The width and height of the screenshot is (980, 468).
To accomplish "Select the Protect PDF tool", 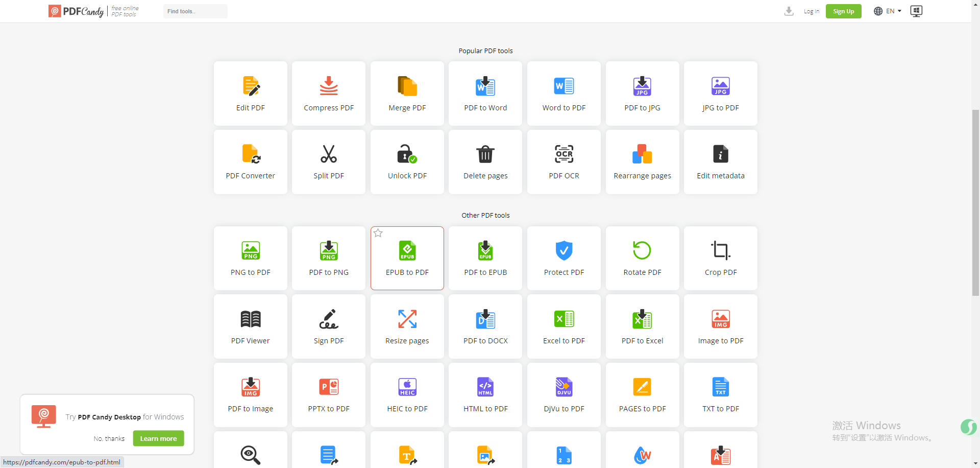I will coord(564,258).
